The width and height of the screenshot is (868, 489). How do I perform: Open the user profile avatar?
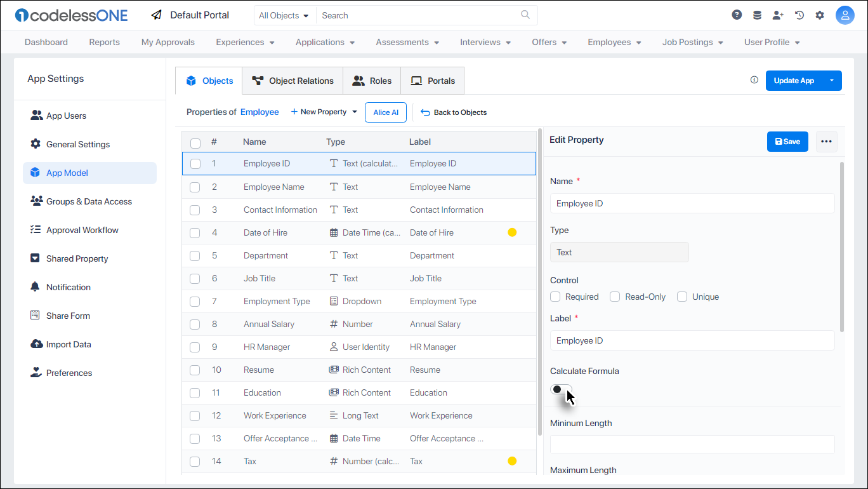point(845,15)
